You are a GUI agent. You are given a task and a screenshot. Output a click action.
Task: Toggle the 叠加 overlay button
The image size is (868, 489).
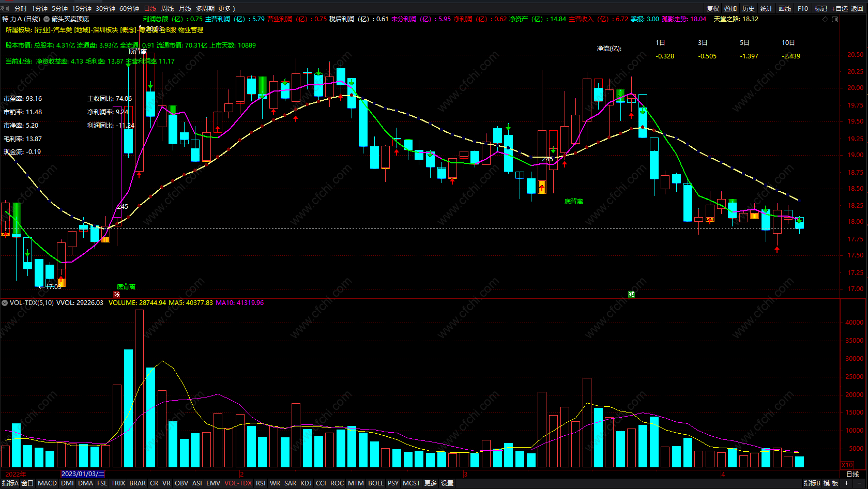point(730,8)
